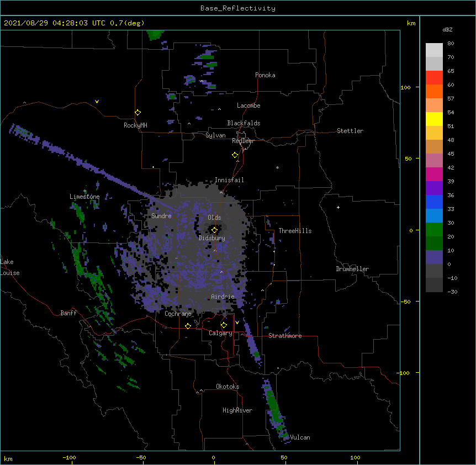476x465 pixels.
Task: Click the Okotoks label
Action: click(228, 387)
